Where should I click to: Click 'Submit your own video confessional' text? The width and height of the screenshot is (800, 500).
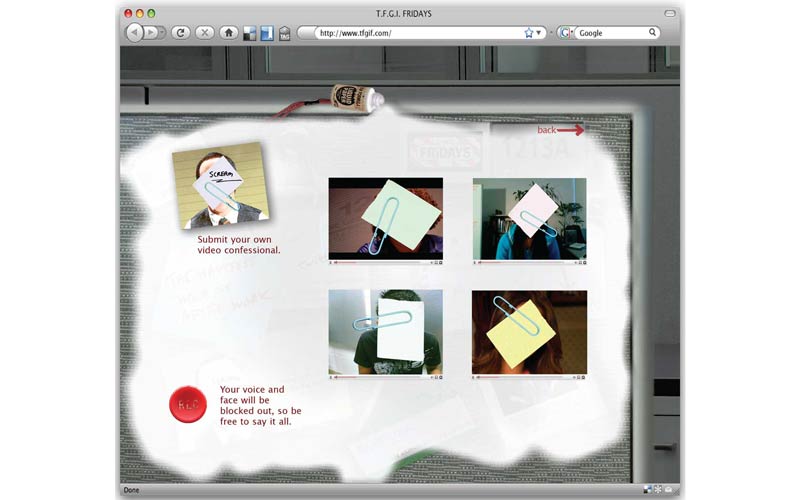click(x=239, y=245)
